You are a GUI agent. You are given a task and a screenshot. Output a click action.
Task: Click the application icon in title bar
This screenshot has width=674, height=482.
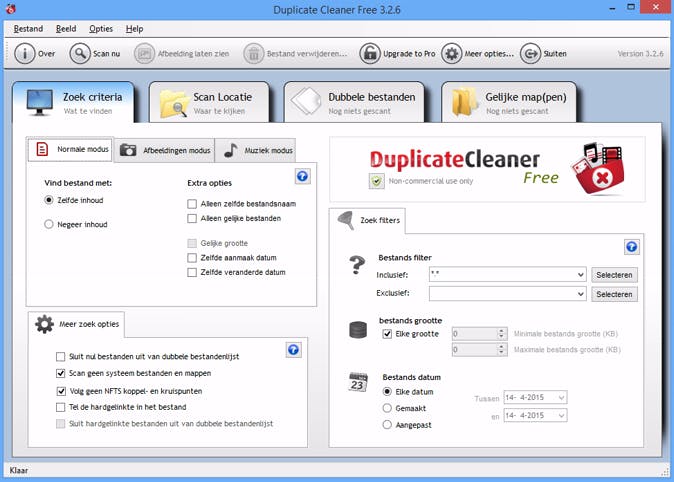(x=11, y=9)
